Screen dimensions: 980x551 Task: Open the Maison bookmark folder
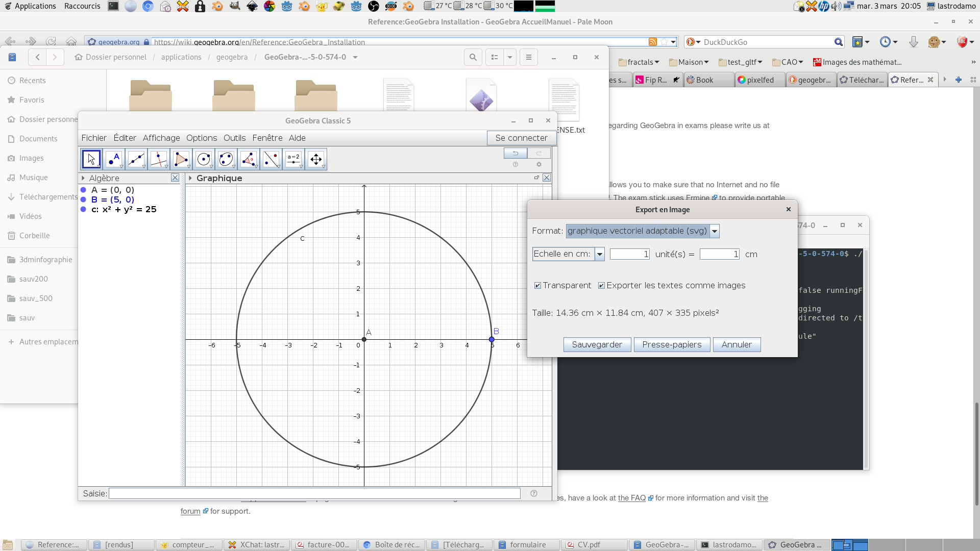point(689,62)
